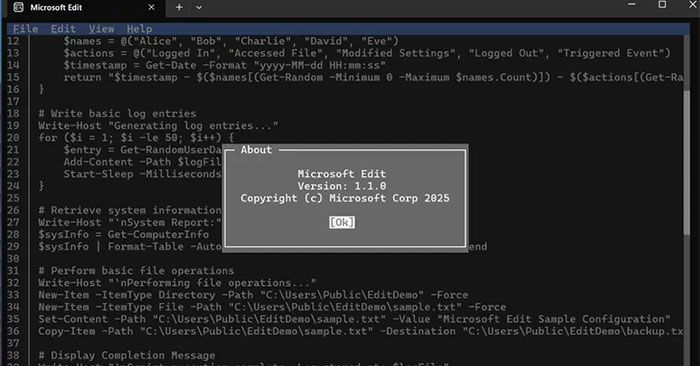Select the Microsoft Edit terminal tab
Viewport: 700px width, 366px height.
[x=85, y=8]
